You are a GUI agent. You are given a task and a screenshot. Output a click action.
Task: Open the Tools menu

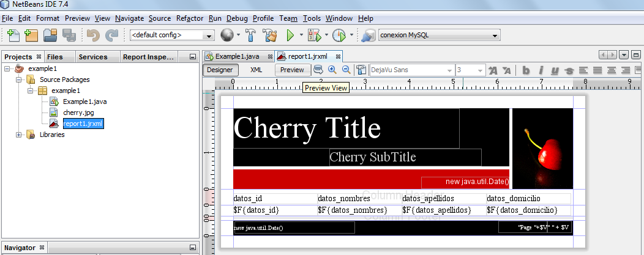click(x=312, y=18)
